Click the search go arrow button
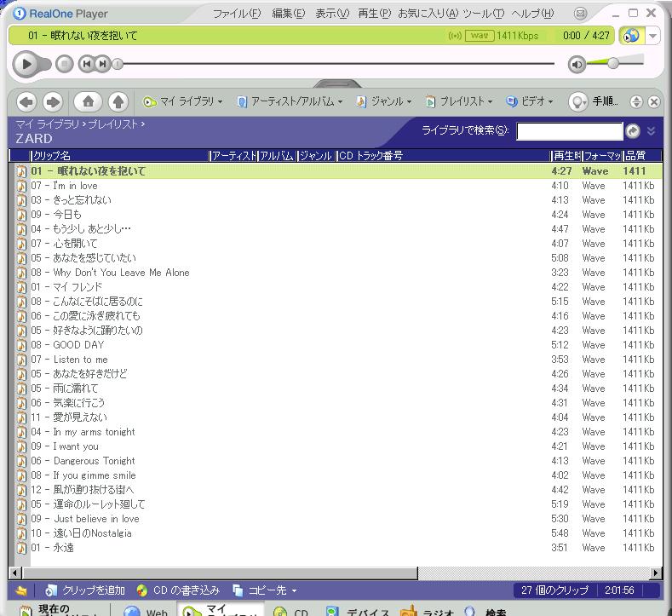Screen dimensions: 672x616 tap(633, 131)
